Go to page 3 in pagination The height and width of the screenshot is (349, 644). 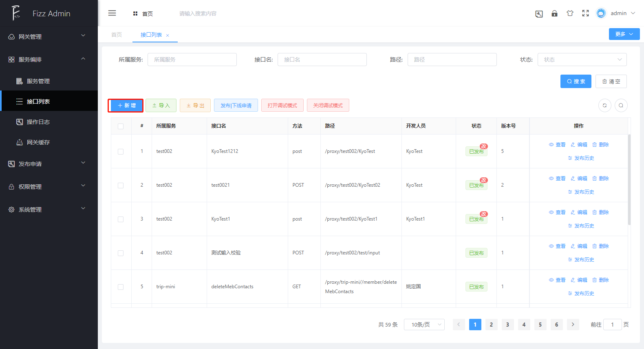(507, 325)
